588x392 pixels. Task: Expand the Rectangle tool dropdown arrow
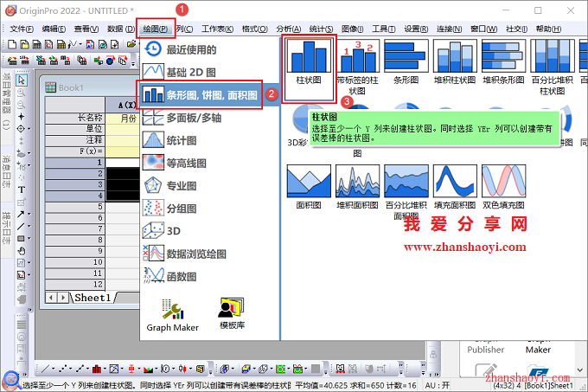pos(29,239)
